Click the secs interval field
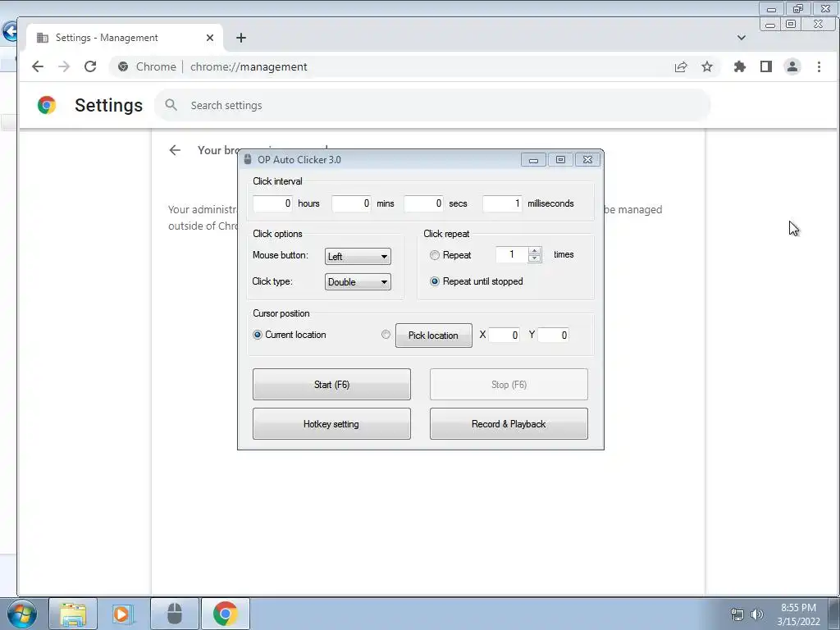The width and height of the screenshot is (840, 630). click(x=424, y=203)
